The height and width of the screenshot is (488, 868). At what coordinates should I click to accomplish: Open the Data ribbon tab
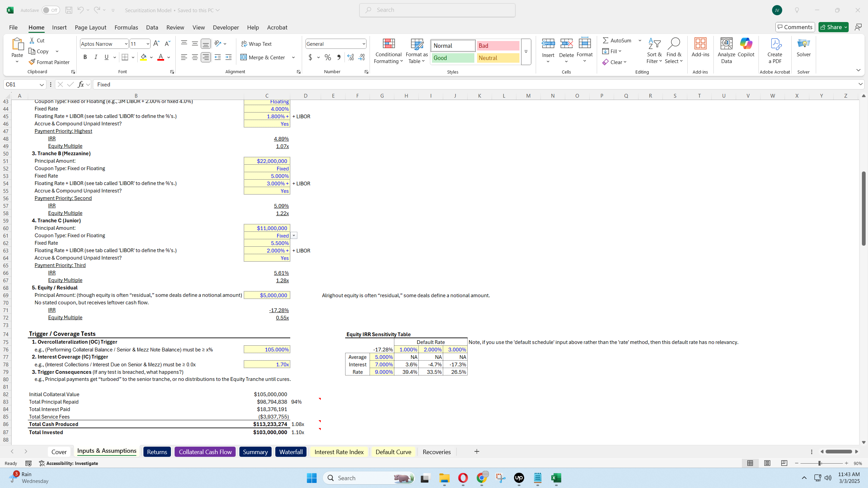point(152,27)
